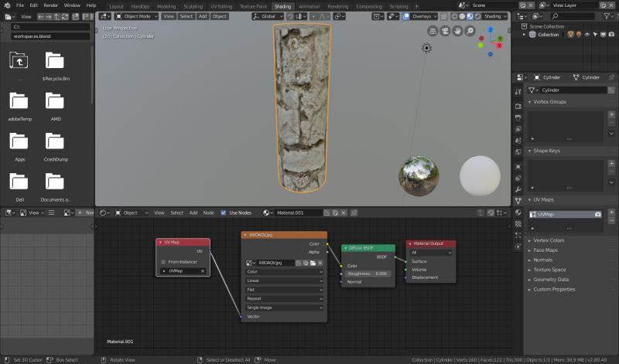Viewport: 619px width, 364px height.
Task: Open the Material properties tab icon
Action: click(x=518, y=213)
